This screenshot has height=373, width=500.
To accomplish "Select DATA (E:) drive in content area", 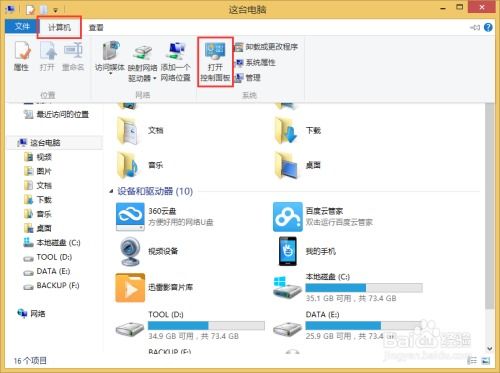I will point(348,325).
